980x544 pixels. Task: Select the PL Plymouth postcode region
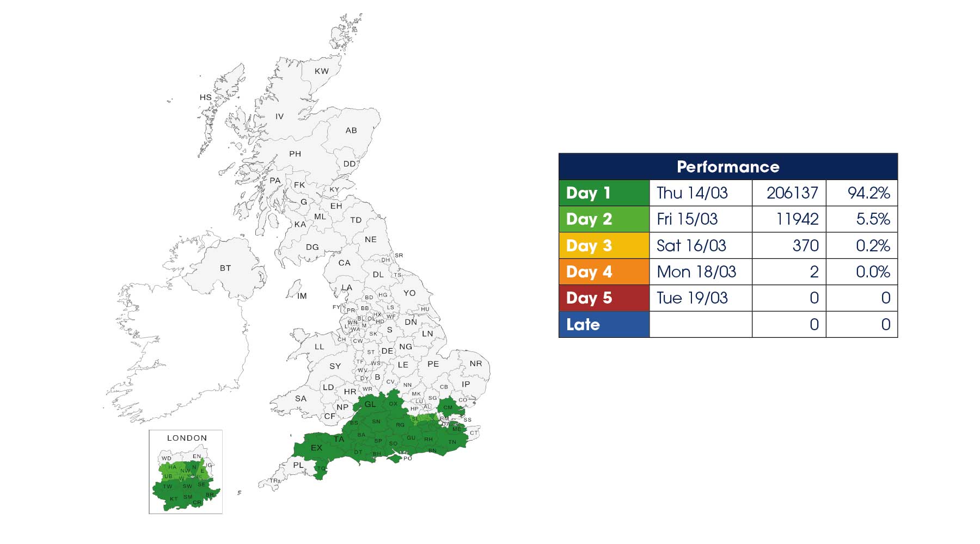298,465
